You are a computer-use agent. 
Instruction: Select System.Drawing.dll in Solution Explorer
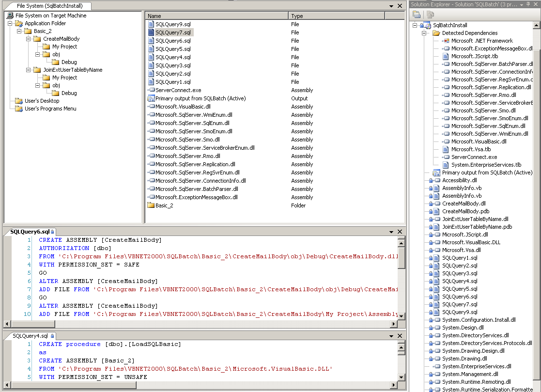point(464,359)
